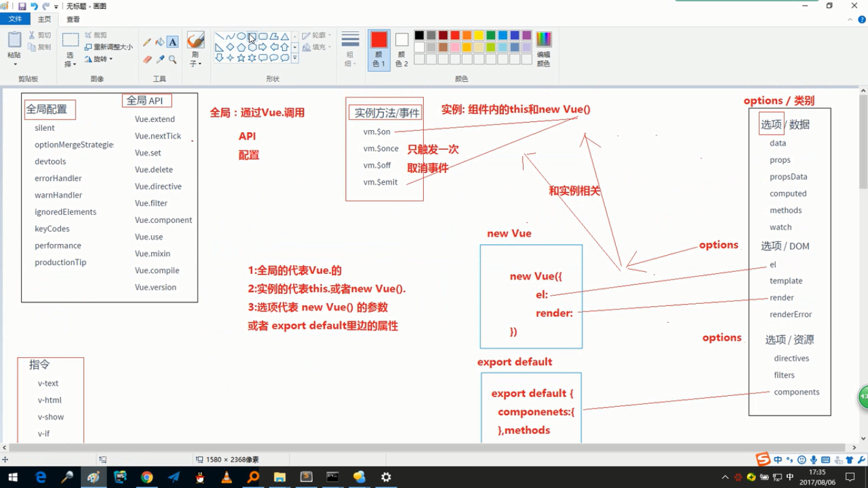Open the File (文件) menu

point(15,20)
